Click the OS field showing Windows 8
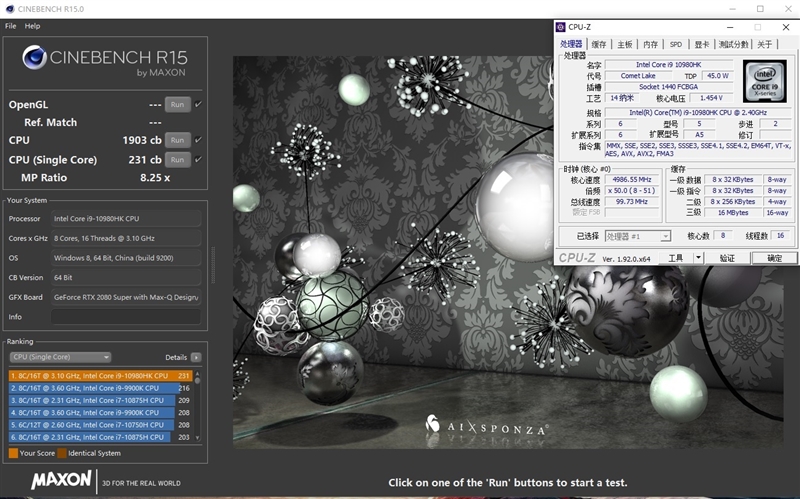 coord(126,258)
